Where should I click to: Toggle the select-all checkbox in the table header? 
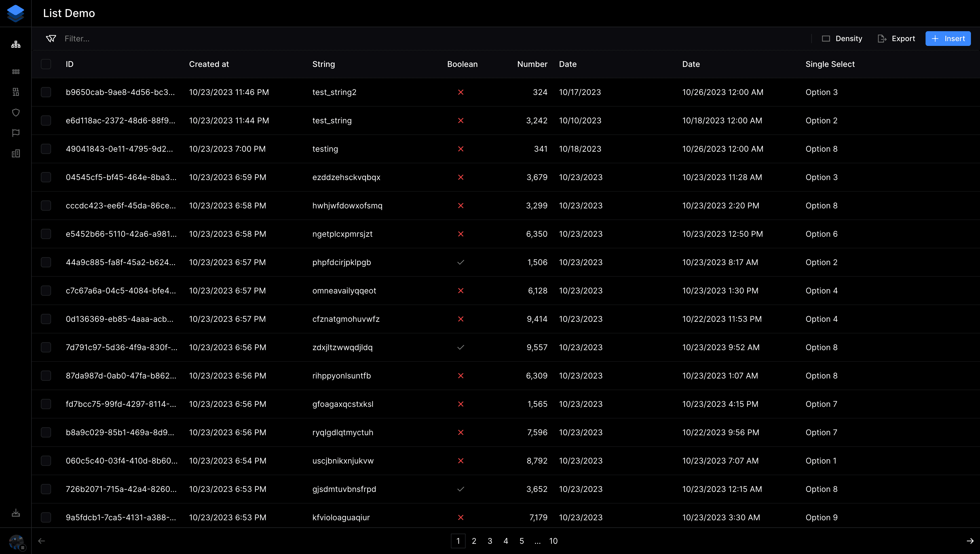pos(46,64)
